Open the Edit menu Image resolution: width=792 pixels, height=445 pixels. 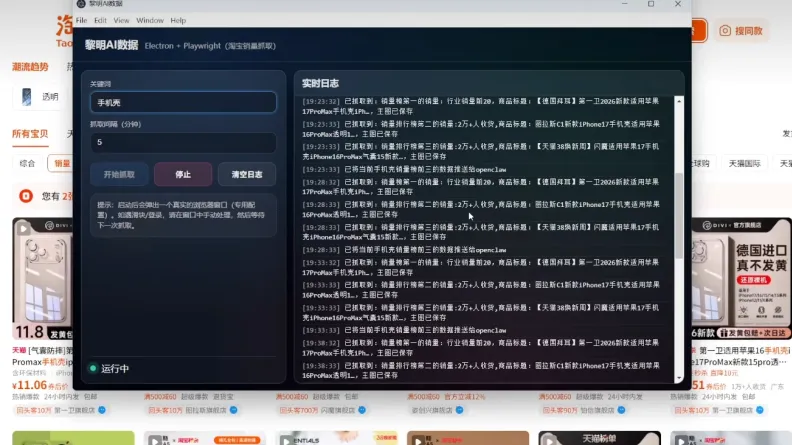click(x=100, y=20)
